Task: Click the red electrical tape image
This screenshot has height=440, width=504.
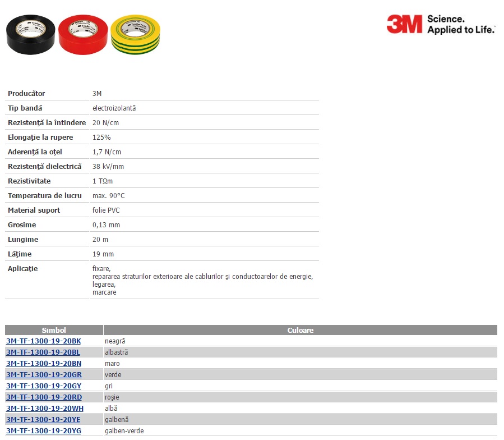Action: pyautogui.click(x=83, y=34)
